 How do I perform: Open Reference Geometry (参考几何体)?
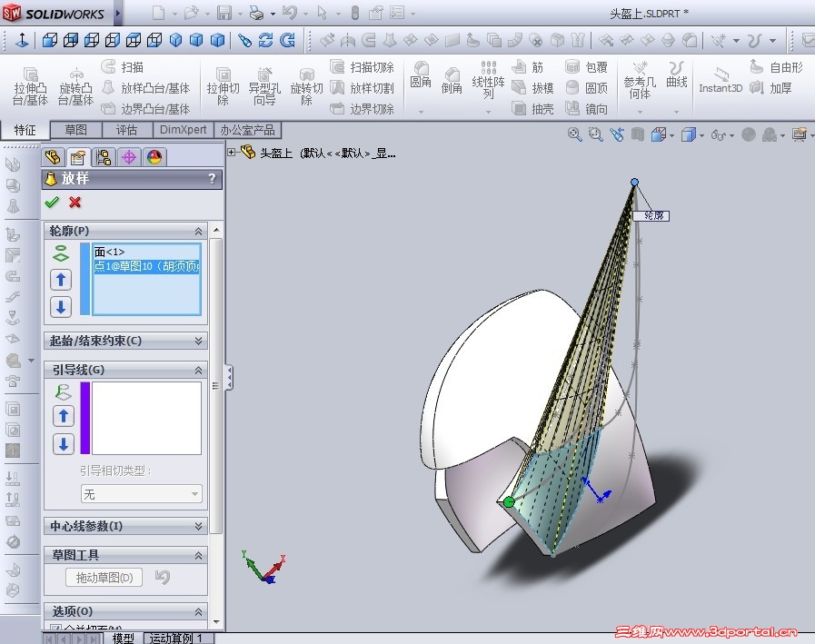point(640,80)
